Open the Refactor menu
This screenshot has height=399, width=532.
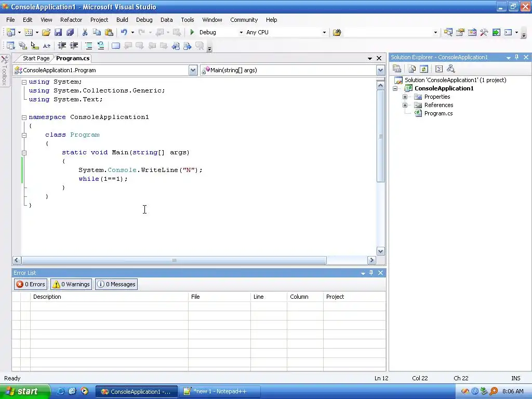(x=71, y=20)
